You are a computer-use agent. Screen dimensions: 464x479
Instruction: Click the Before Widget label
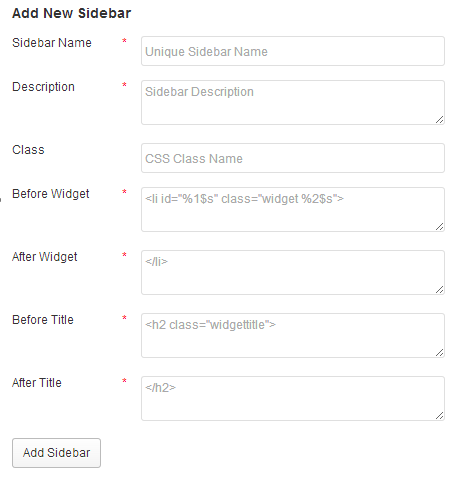[51, 194]
